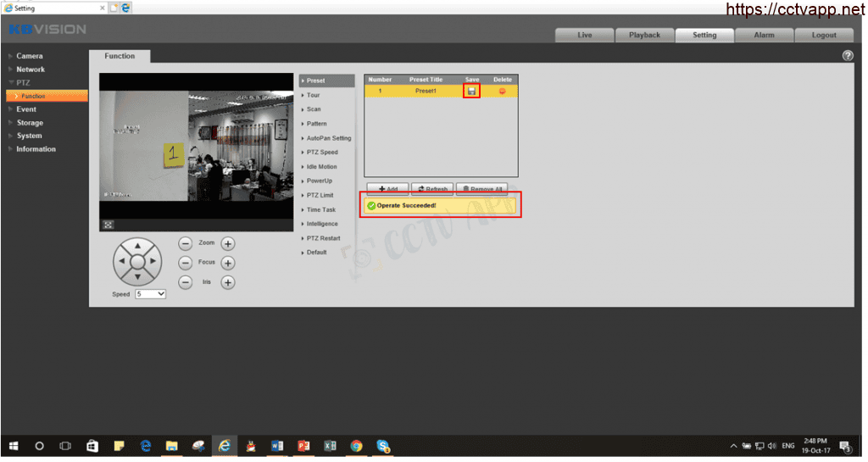Select Tour in the PTZ function list
The image size is (868, 462).
314,95
